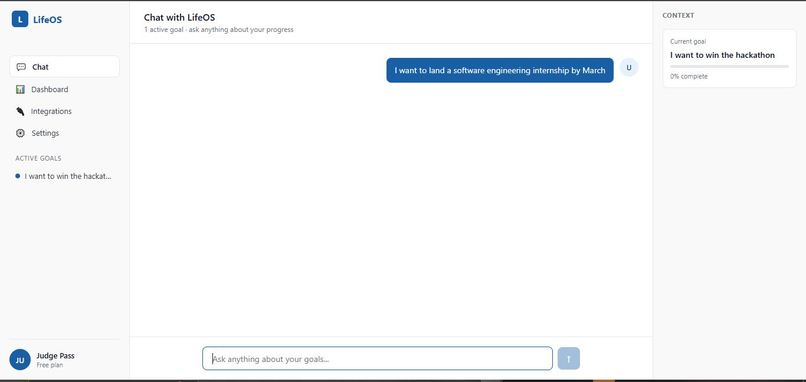Click the Free plan label
The height and width of the screenshot is (382, 806).
tap(50, 365)
